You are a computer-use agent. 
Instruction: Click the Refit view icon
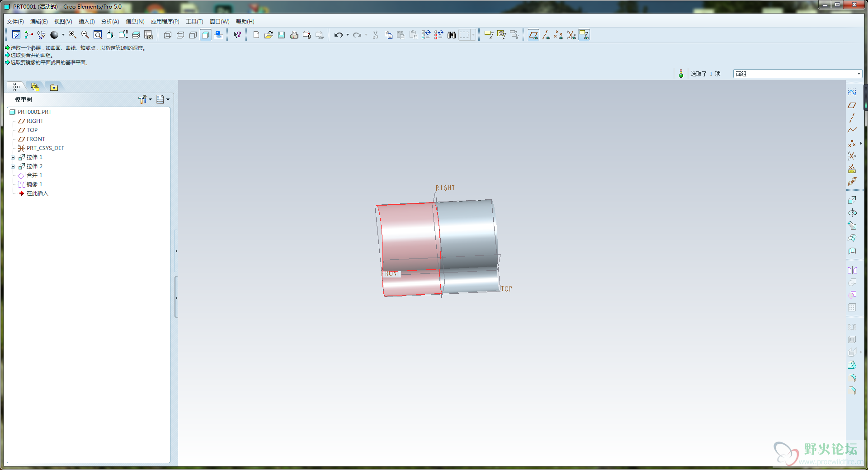(98, 35)
